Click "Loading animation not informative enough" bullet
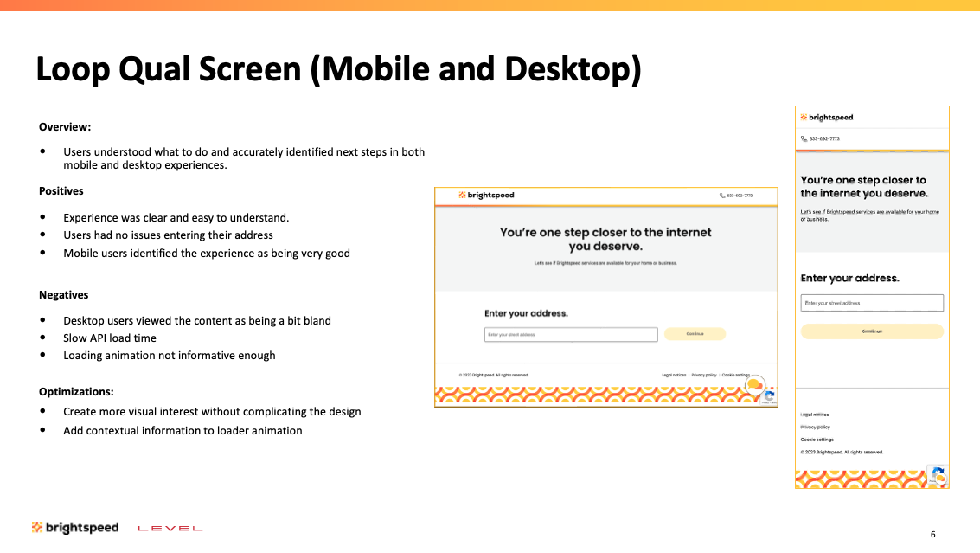Viewport: 980px width, 553px height. point(170,356)
